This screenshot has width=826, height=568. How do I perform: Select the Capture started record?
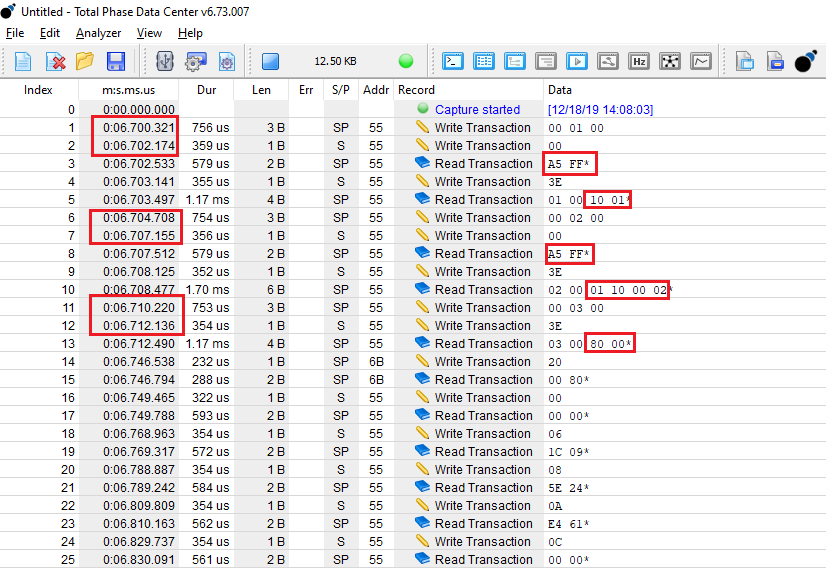[477, 110]
